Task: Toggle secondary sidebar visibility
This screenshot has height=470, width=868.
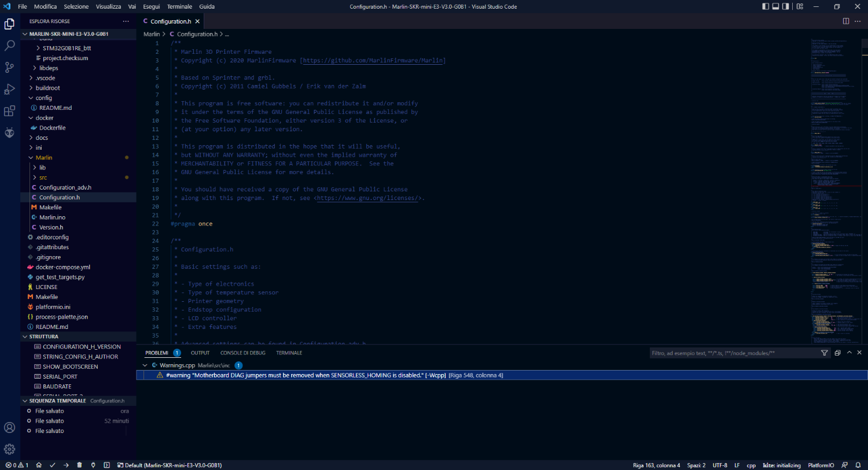Action: pyautogui.click(x=785, y=6)
